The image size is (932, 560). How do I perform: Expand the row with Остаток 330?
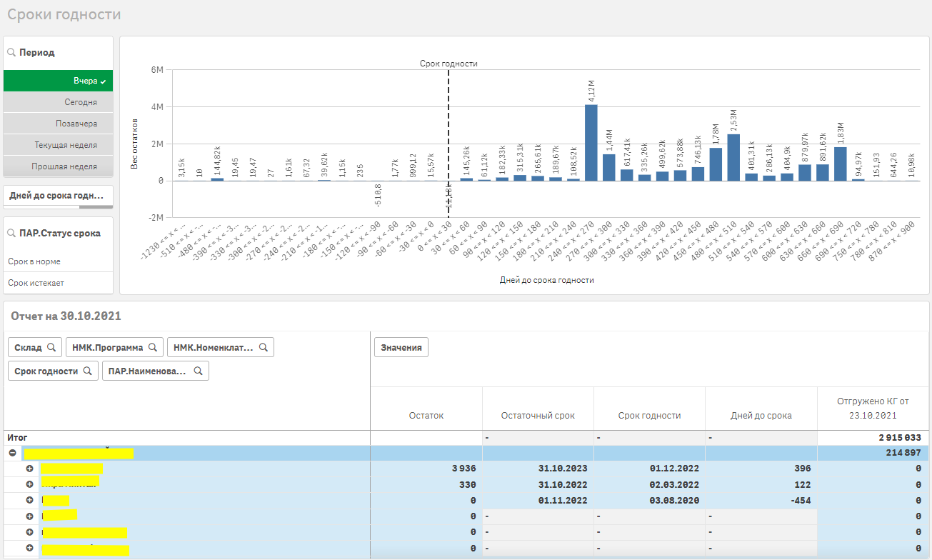pos(29,484)
